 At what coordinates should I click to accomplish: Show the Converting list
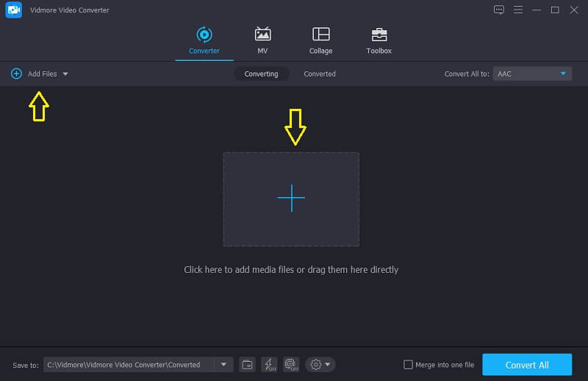point(261,74)
